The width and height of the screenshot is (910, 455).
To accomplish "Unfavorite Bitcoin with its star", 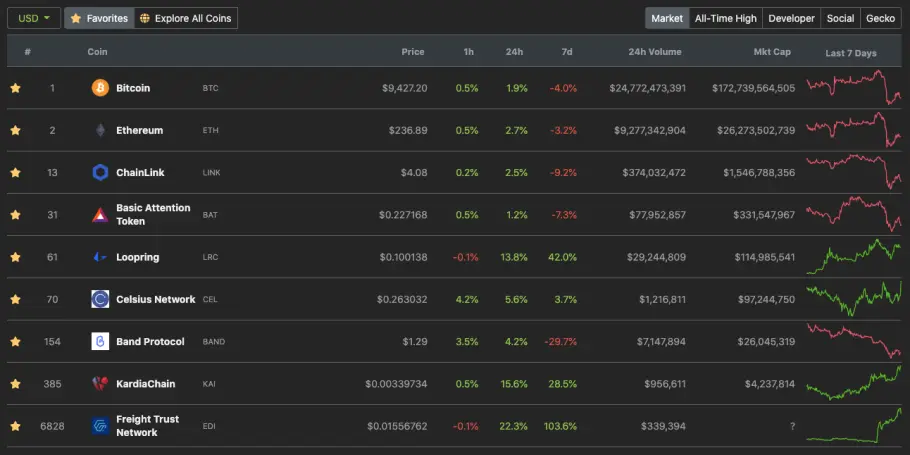I will click(x=16, y=88).
